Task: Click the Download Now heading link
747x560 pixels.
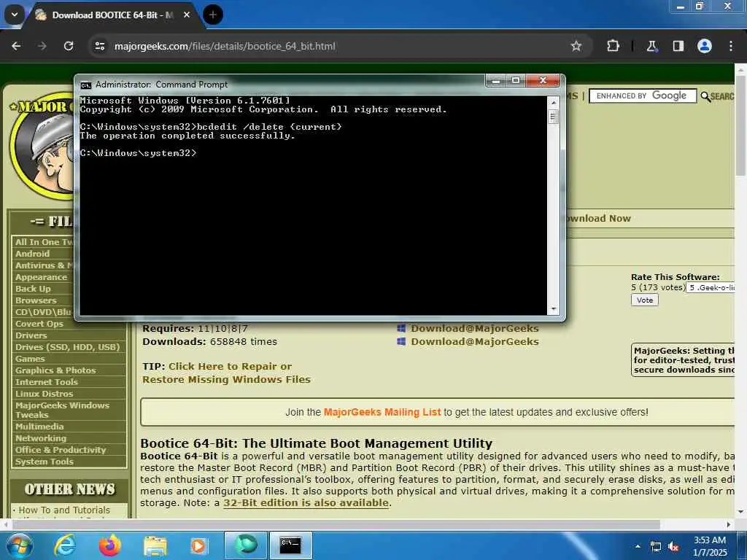Action: [x=597, y=219]
